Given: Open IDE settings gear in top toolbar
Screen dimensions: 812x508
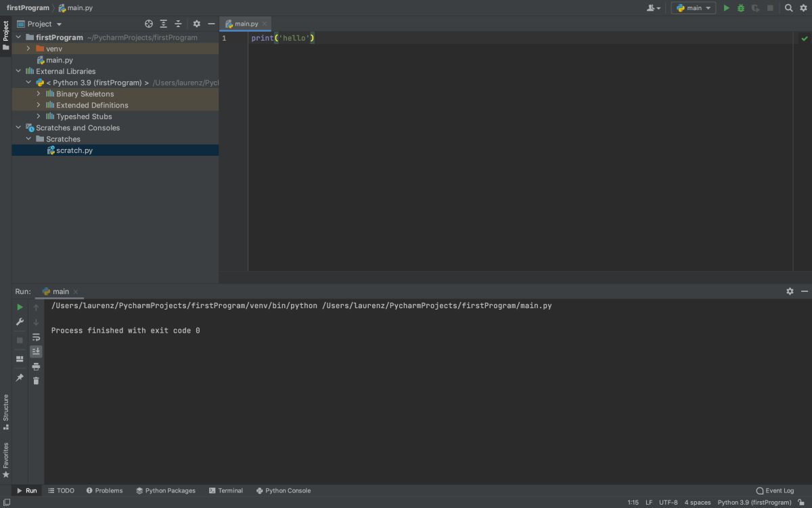Looking at the screenshot, I should click(803, 8).
